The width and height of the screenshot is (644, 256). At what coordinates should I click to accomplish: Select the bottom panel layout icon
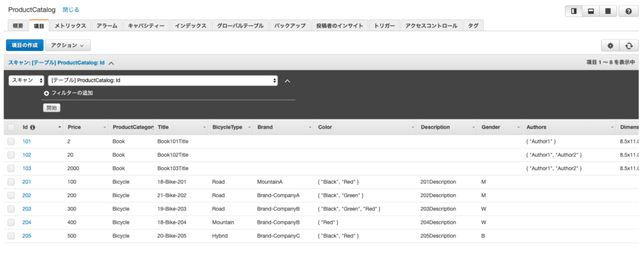click(x=591, y=11)
